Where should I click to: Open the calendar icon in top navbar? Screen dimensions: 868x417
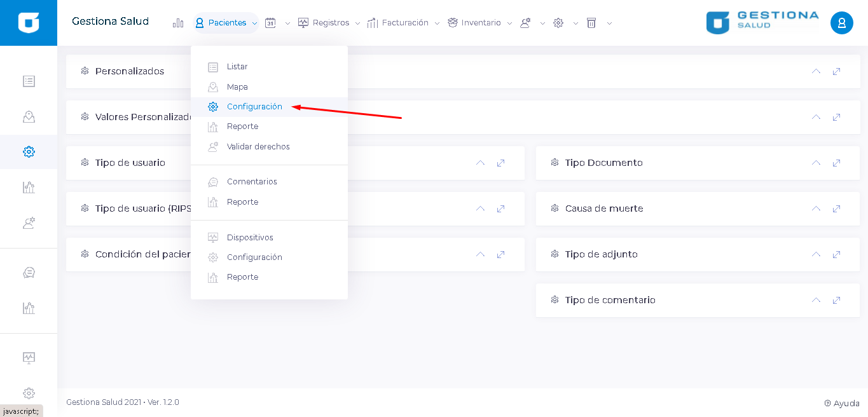[x=270, y=23]
